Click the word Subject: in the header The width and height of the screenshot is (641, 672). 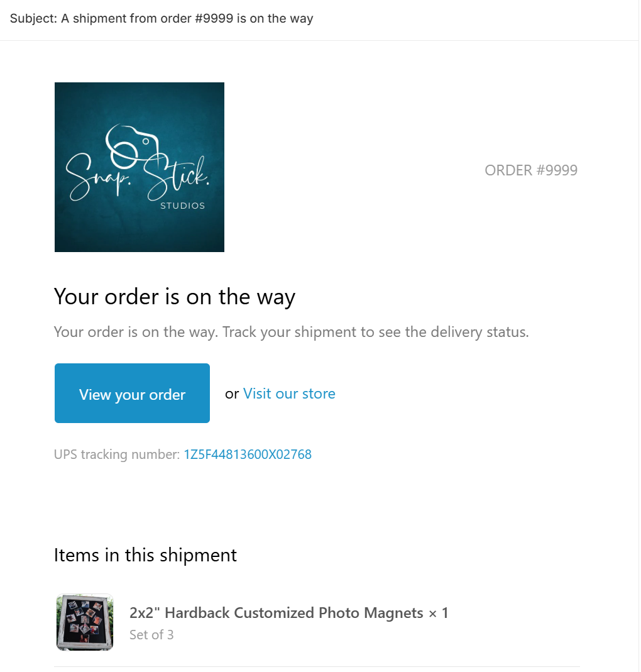(33, 18)
